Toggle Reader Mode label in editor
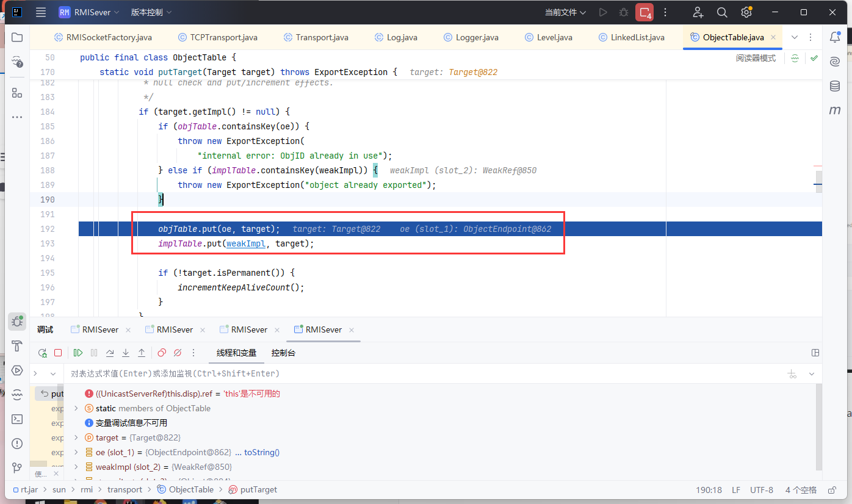 click(x=756, y=58)
